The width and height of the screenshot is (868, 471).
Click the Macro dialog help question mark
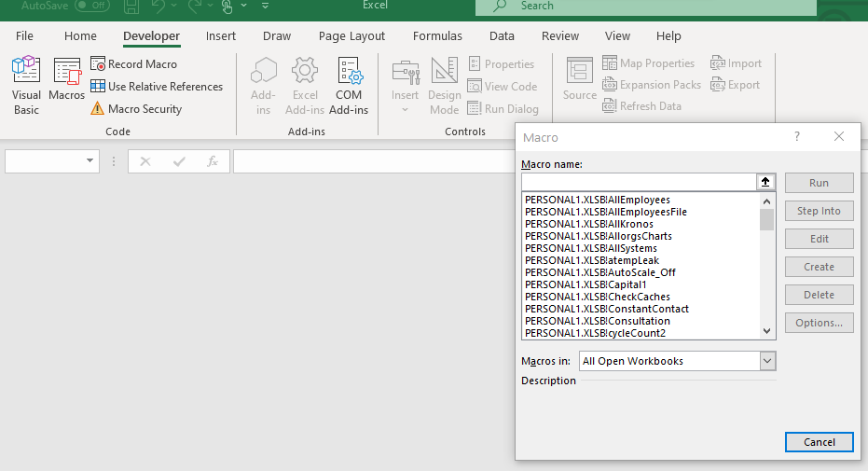click(796, 136)
